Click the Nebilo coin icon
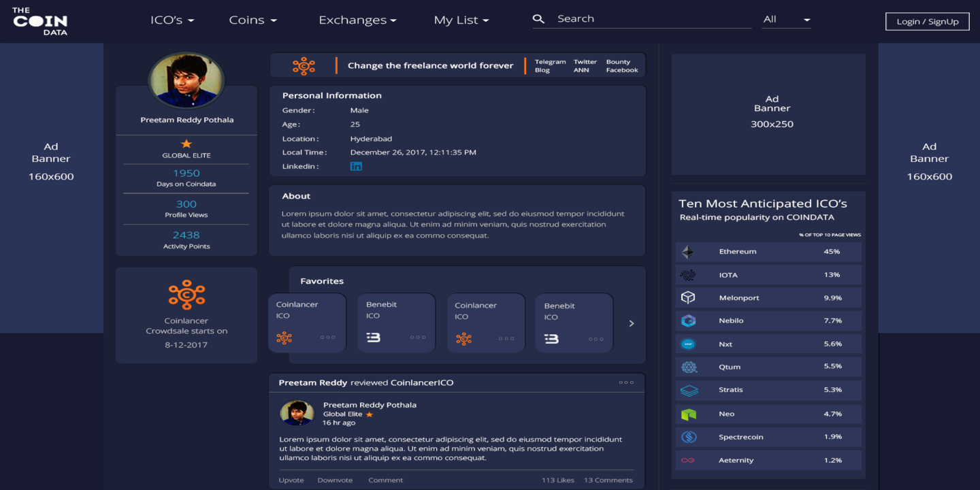 [x=688, y=321]
